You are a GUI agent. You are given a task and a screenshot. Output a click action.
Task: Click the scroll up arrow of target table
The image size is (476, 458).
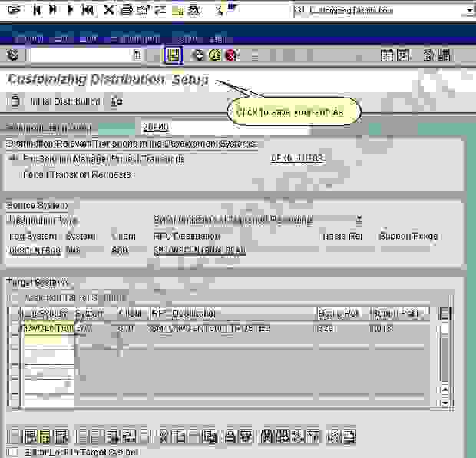tap(445, 390)
